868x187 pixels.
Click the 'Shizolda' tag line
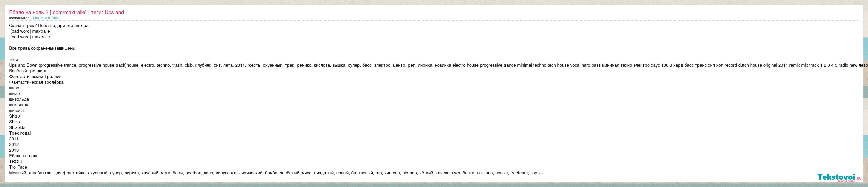(17, 127)
